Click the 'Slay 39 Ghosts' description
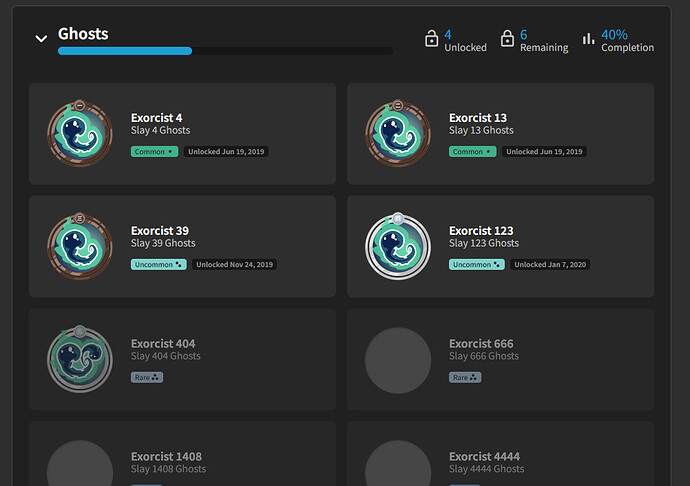 (163, 243)
